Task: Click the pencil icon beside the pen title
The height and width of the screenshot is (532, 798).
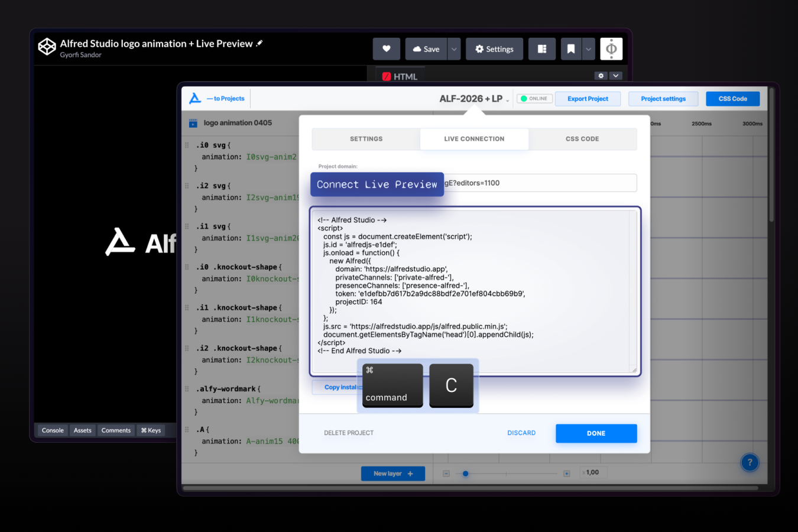Action: pos(259,43)
